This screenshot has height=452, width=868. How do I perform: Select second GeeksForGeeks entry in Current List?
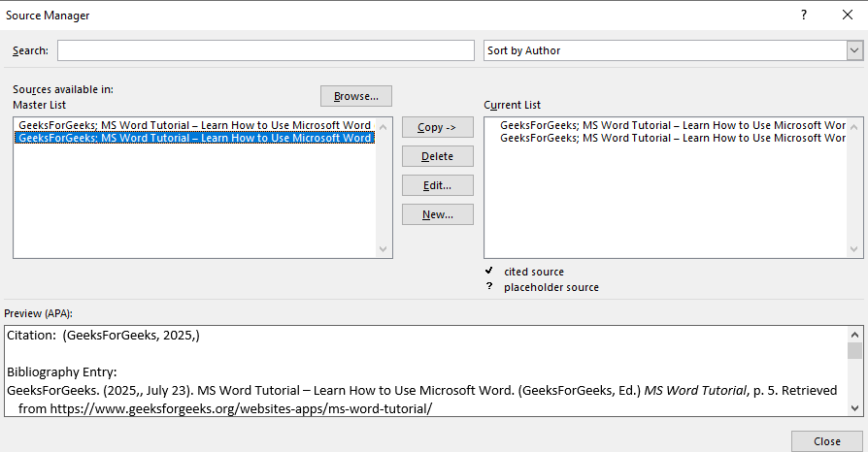672,138
